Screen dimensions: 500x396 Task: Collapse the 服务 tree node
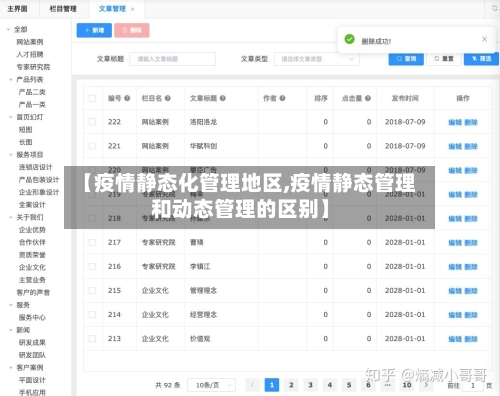point(11,305)
